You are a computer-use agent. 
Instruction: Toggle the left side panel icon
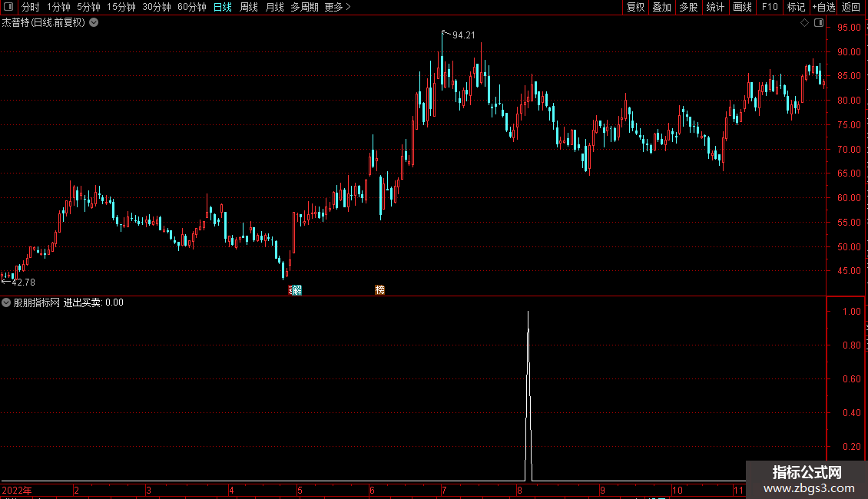(x=8, y=7)
